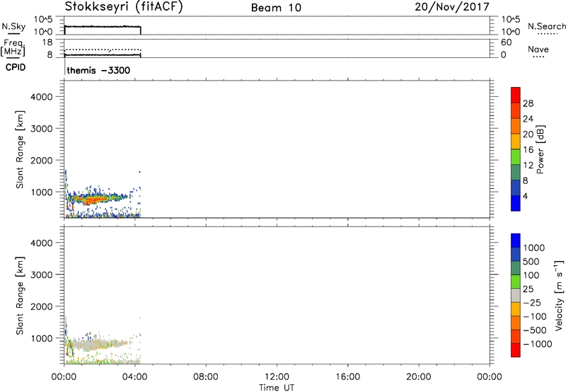Pick the light green Power segment between 12 and 16
The height and width of the screenshot is (392, 566).
516,157
